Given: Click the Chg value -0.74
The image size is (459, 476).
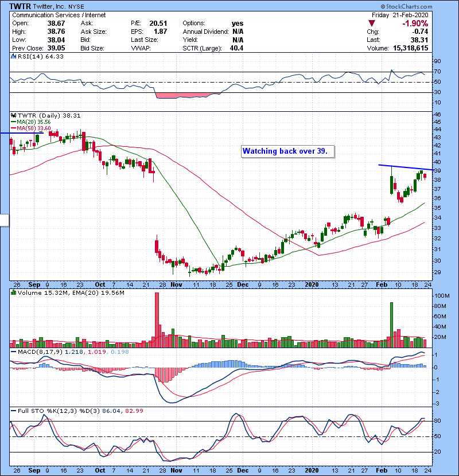Looking at the screenshot, I should [x=420, y=32].
